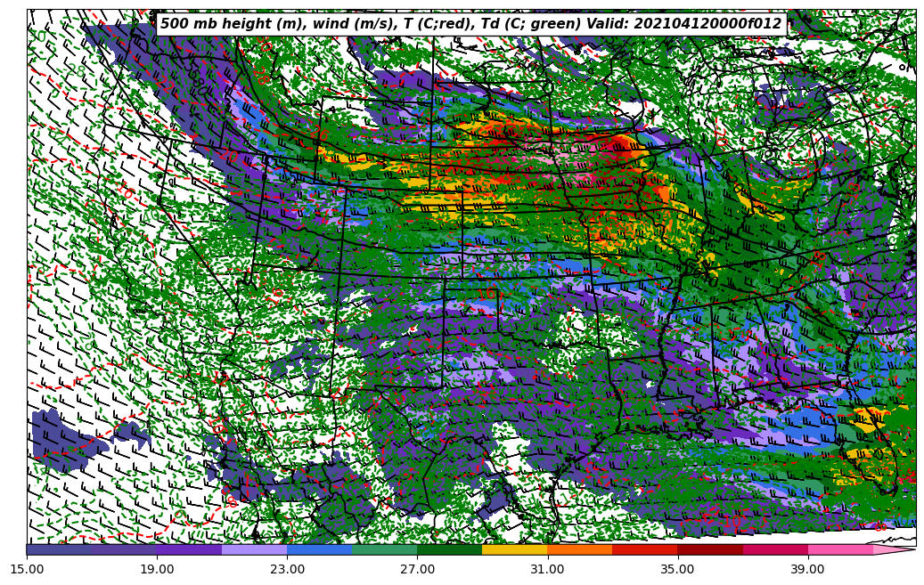Click the orange colorbar segment
Viewport: 924px width, 585px height.
[x=579, y=549]
